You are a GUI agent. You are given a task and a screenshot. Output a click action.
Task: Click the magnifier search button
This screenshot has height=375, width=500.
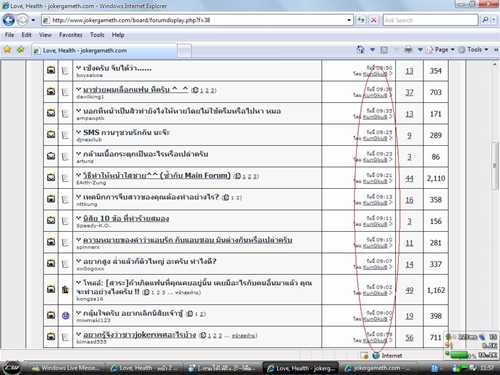(485, 20)
